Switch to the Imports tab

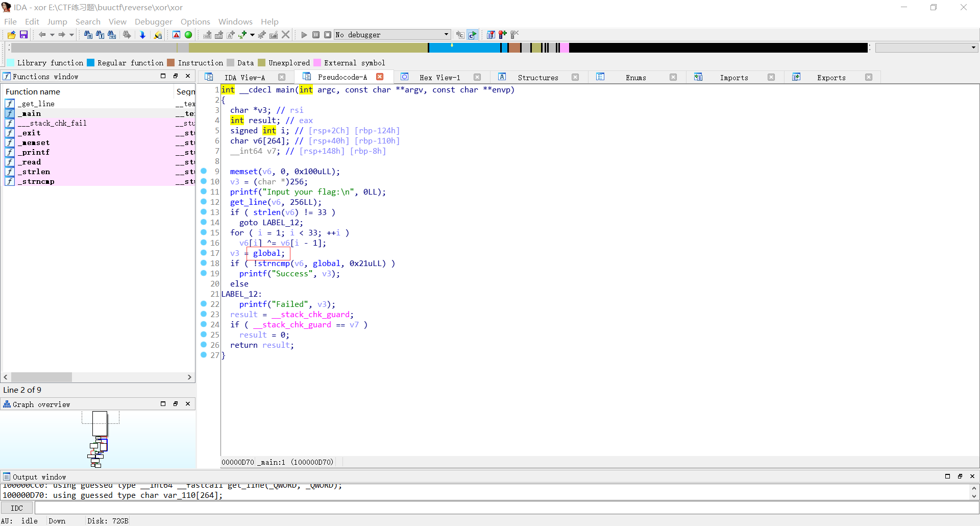coord(733,78)
